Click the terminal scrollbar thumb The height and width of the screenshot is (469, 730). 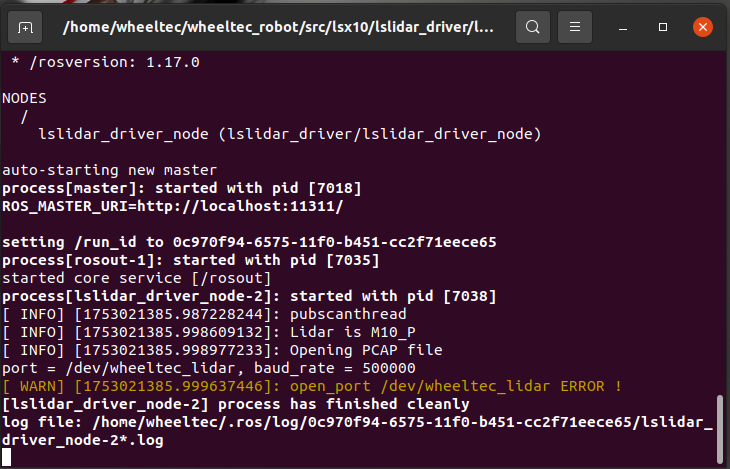click(719, 428)
